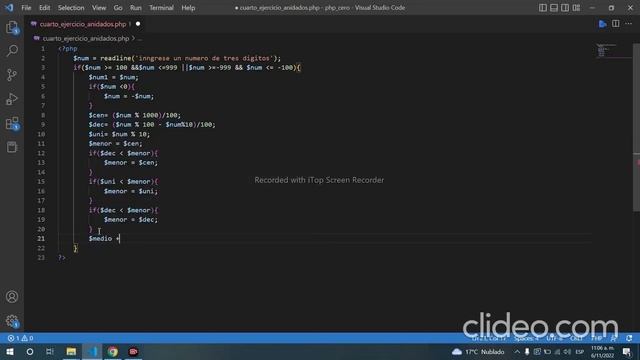Image resolution: width=640 pixels, height=360 pixels.
Task: Click the weather widget showing 17°C Nublado
Action: point(478,351)
